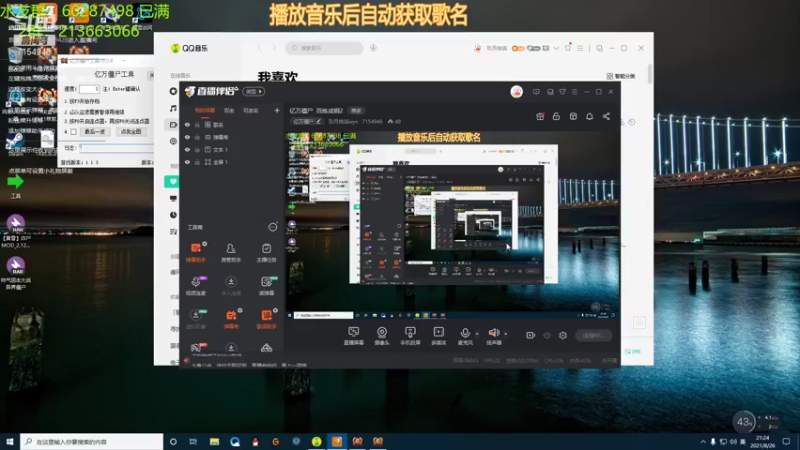Open the orange 弹幕秀 tool

pos(231,319)
